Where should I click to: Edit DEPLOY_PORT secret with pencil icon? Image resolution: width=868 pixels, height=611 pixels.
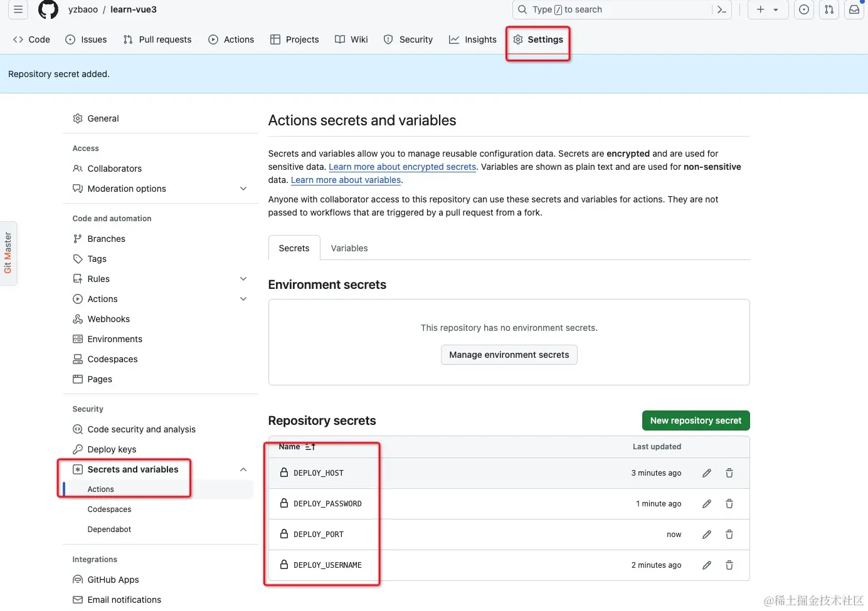[707, 535]
